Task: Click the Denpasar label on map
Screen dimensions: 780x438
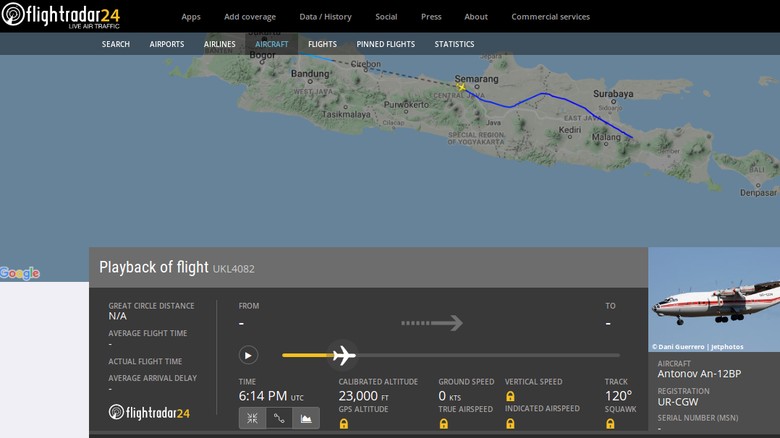Action: [x=758, y=193]
